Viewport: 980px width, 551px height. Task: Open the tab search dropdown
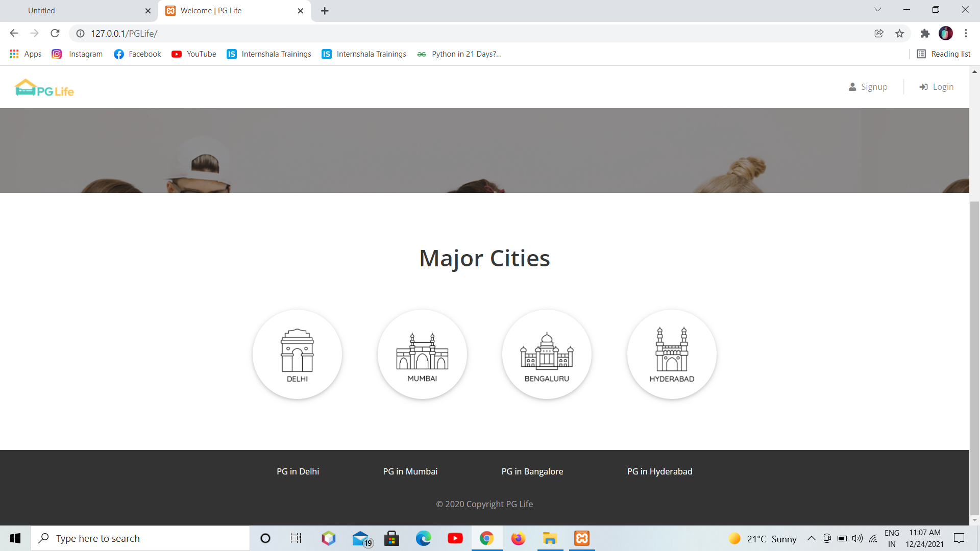click(x=877, y=10)
